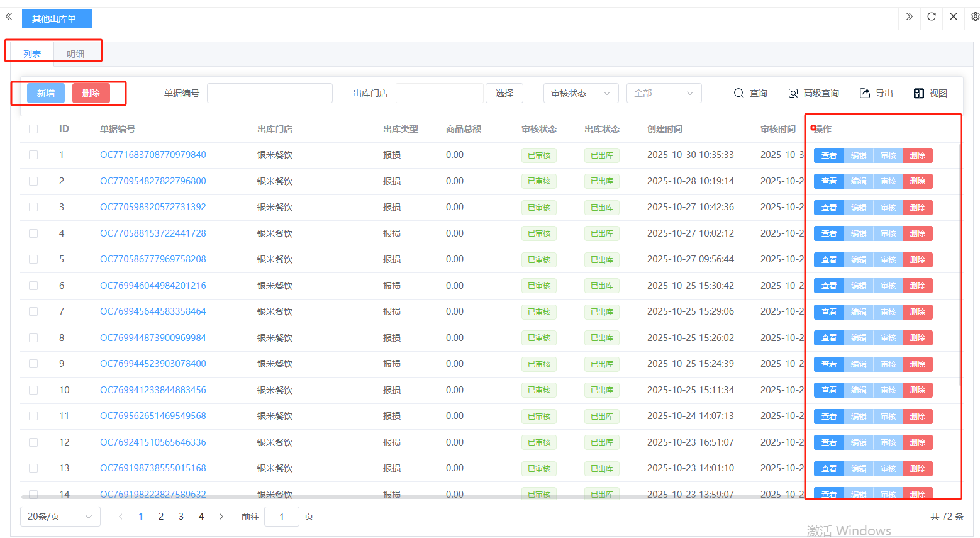Expand the 审核状态 dropdown
This screenshot has width=980, height=538.
click(581, 93)
